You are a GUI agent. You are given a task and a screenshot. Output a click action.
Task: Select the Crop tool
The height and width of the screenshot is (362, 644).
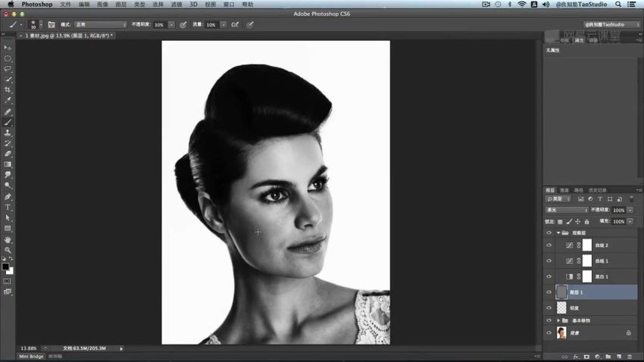[8, 89]
